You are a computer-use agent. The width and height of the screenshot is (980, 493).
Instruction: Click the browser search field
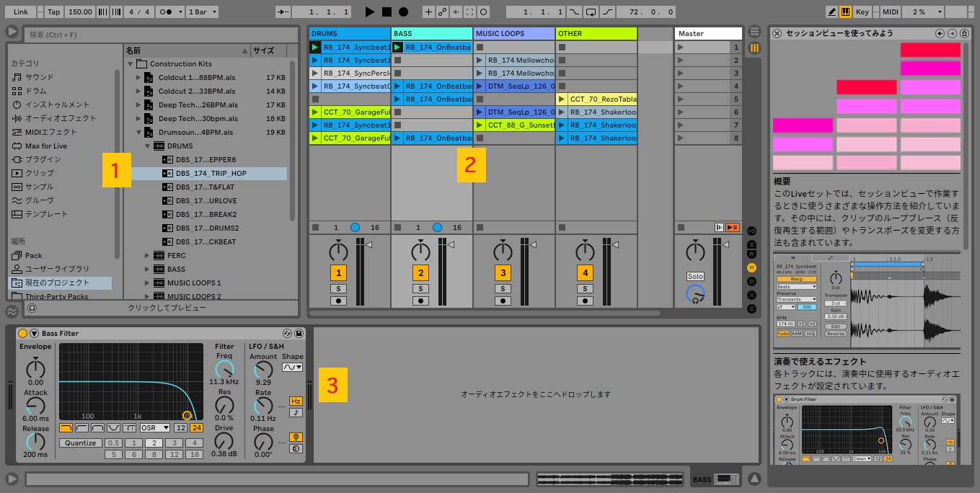pyautogui.click(x=159, y=35)
